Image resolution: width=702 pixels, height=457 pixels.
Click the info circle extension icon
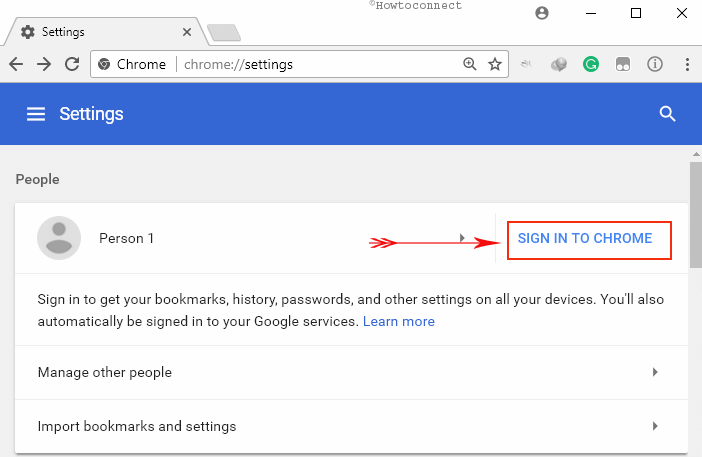[655, 64]
